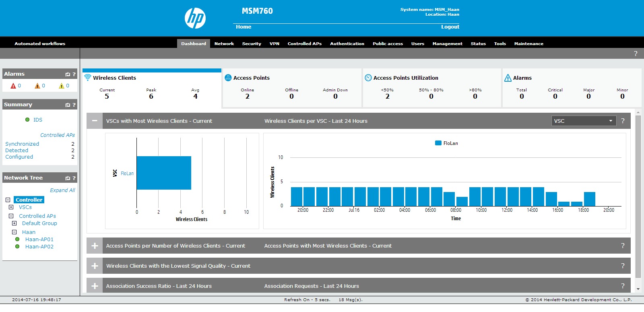Expand the Access Points per Number of Clients section
The height and width of the screenshot is (312, 644).
[95, 246]
